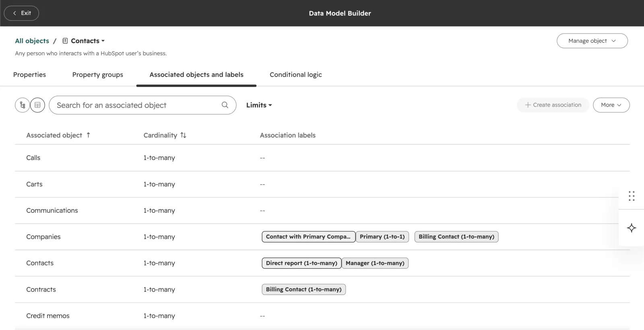Open the More actions menu
644x330 pixels.
click(x=611, y=105)
